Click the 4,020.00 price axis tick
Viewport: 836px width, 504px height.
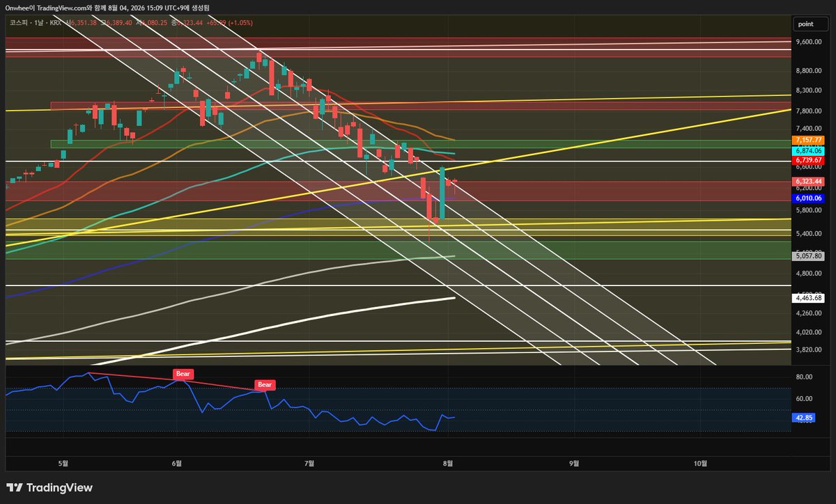[810, 333]
